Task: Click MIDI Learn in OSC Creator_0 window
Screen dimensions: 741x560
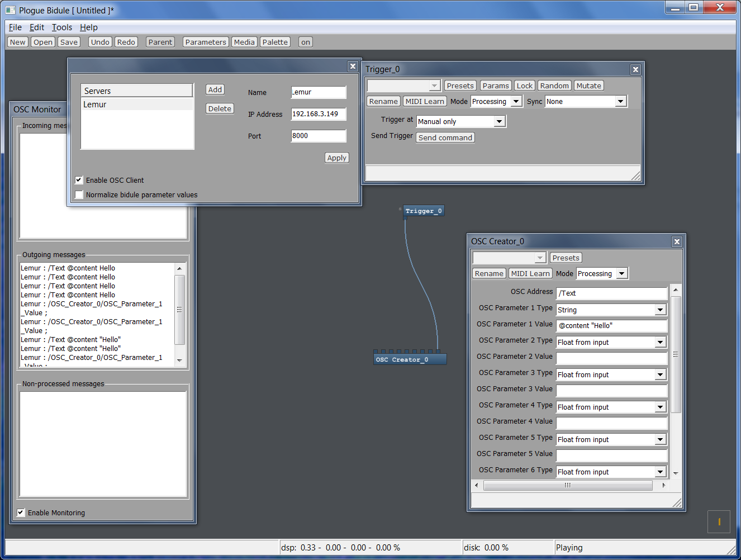Action: [530, 273]
